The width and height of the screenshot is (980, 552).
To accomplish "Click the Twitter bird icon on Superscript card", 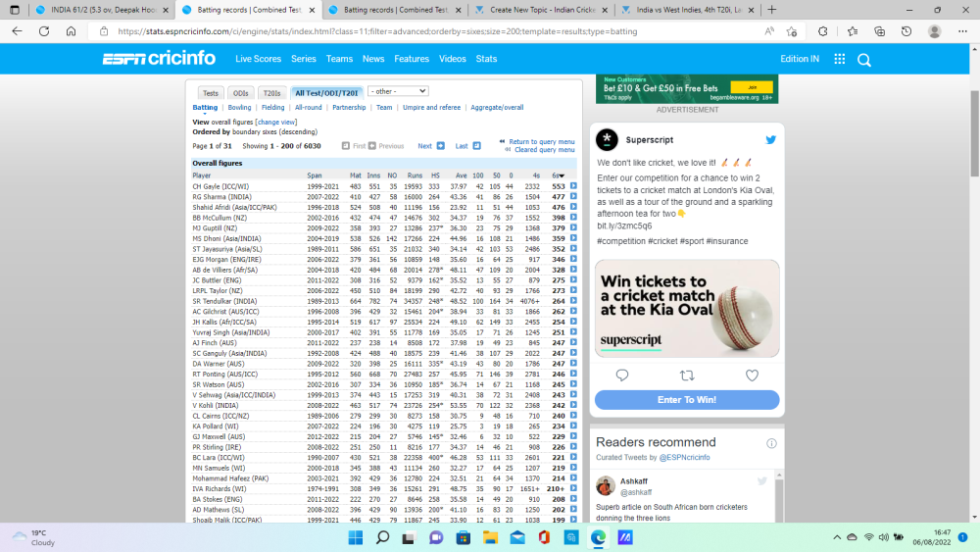I will (770, 140).
